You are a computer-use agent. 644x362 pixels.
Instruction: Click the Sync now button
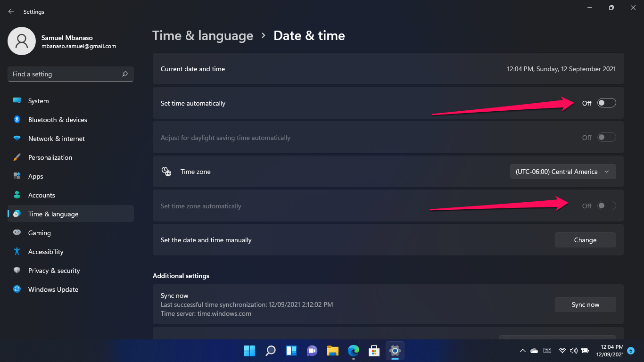(x=585, y=304)
